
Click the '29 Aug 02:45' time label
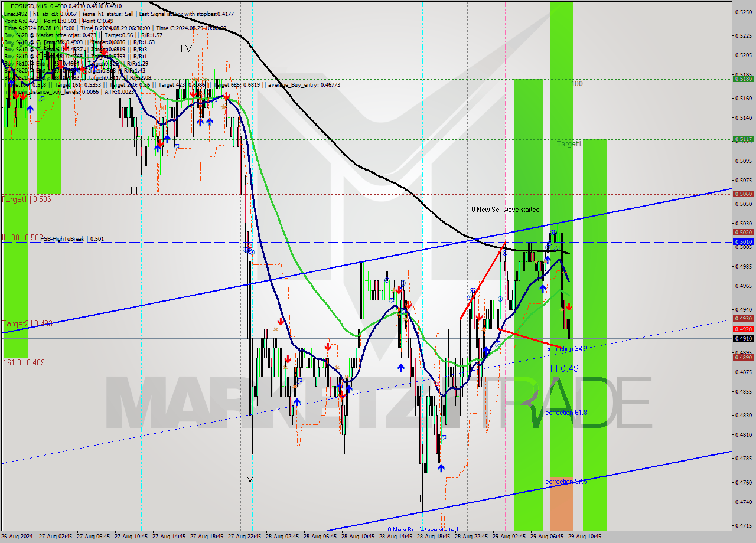509,537
